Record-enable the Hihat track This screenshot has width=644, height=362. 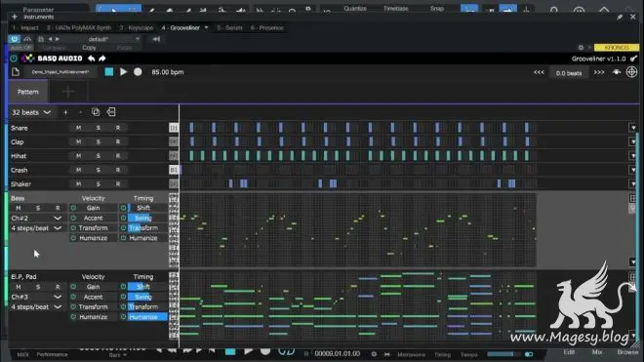click(x=118, y=156)
